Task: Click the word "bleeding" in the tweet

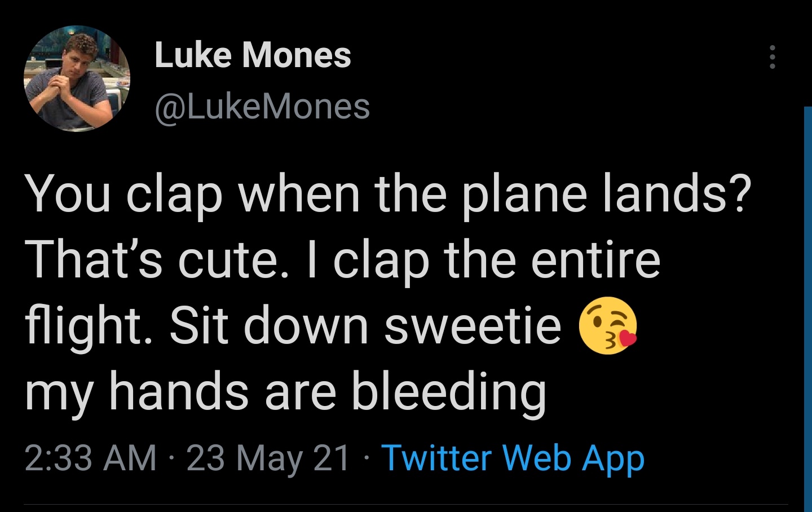Action: point(449,392)
